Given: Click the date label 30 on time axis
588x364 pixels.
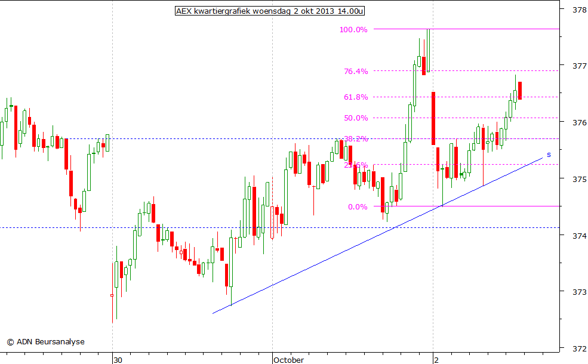Looking at the screenshot, I should point(118,360).
